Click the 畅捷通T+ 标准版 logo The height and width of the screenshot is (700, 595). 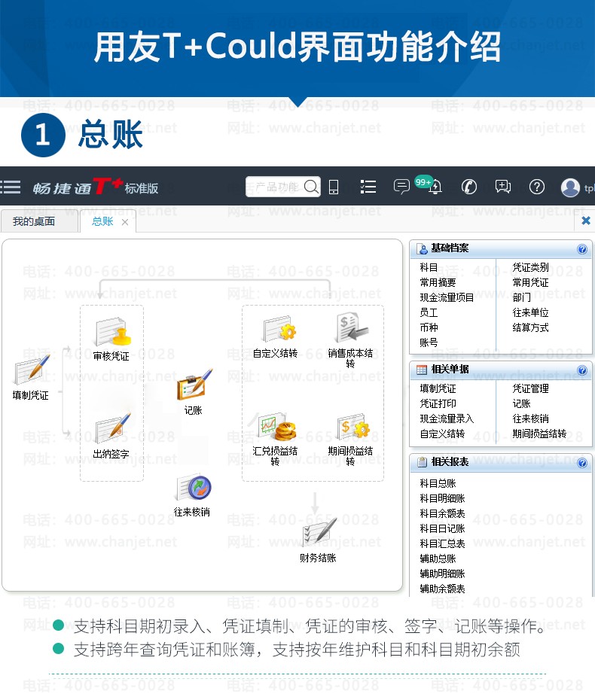[x=96, y=187]
